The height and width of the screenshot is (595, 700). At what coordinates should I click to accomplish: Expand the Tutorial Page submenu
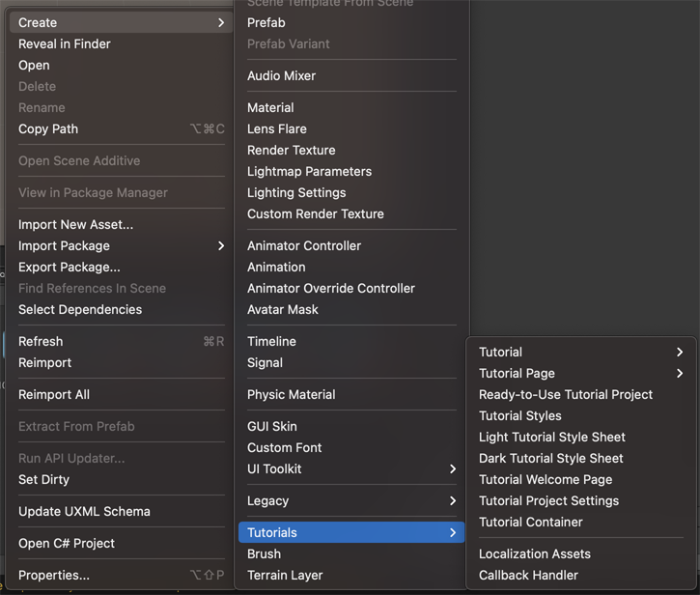[x=679, y=374]
